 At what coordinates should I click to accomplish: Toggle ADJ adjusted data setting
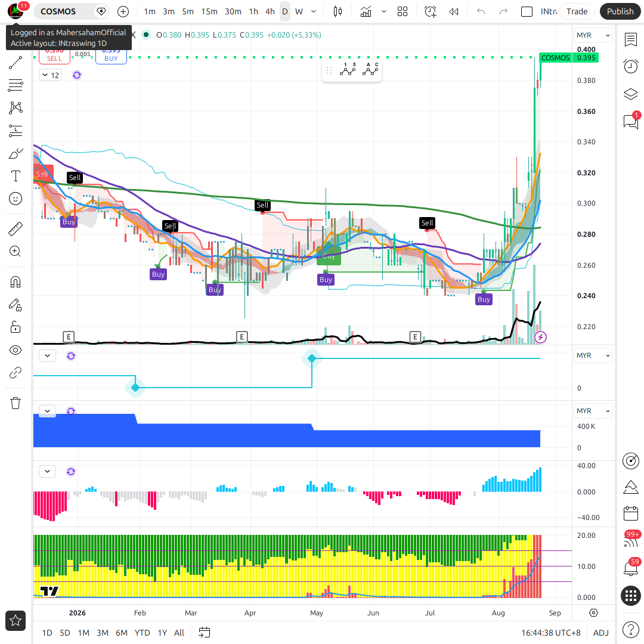(601, 633)
